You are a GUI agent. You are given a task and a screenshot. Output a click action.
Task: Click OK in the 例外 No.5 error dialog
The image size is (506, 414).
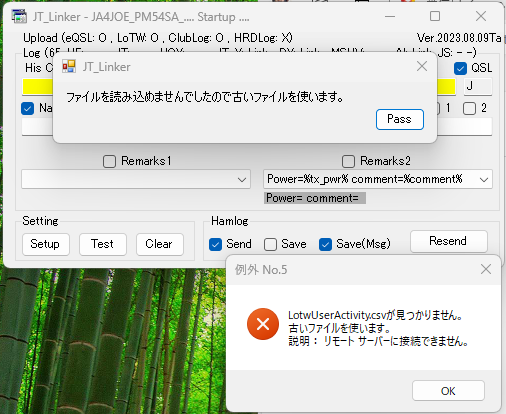pos(448,391)
